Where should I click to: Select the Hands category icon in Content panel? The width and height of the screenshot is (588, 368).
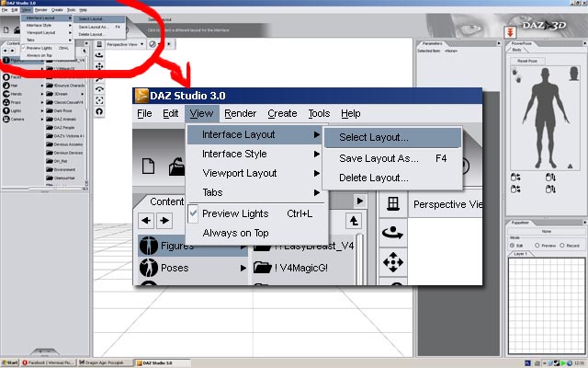click(x=6, y=94)
